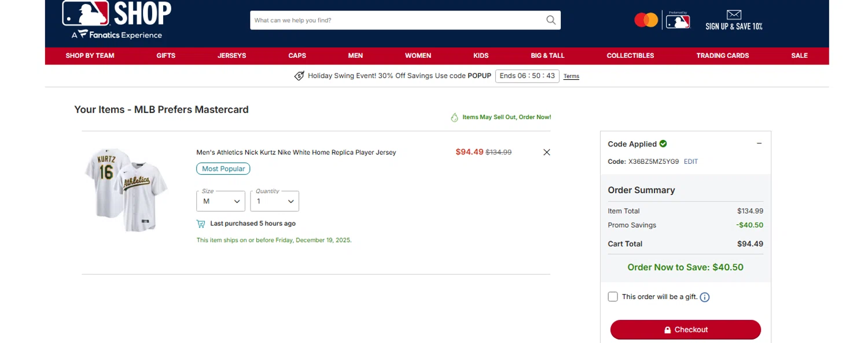Click the Promo Savings -$40.50 value
Screen dimensions: 868x343
(749, 225)
